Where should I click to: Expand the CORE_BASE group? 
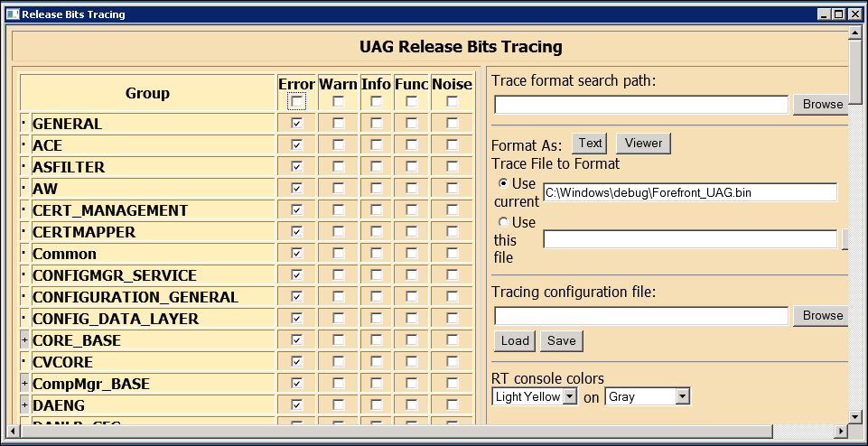(24, 340)
